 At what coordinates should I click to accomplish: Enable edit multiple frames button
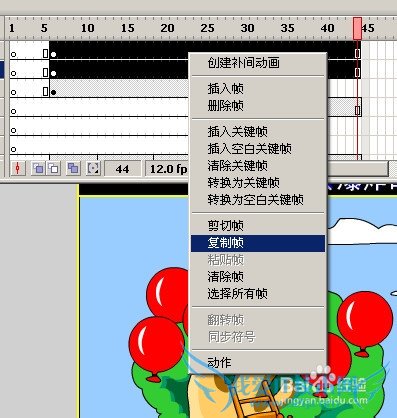[73, 168]
